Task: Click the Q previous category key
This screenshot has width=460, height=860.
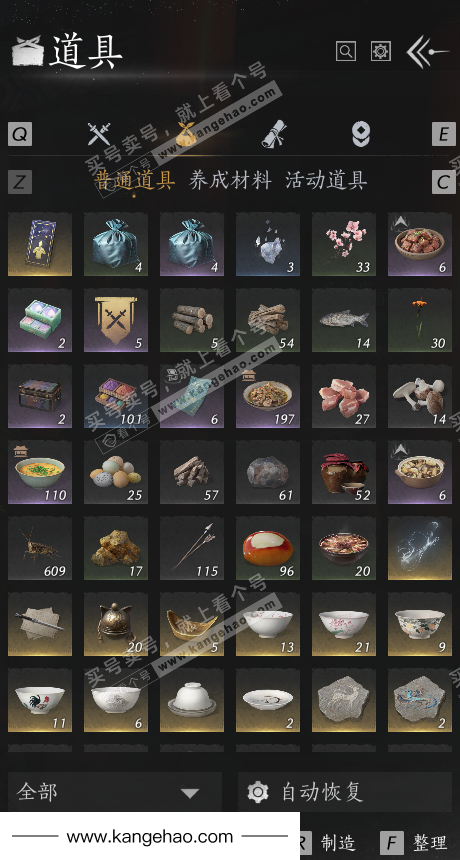Action: (20, 134)
